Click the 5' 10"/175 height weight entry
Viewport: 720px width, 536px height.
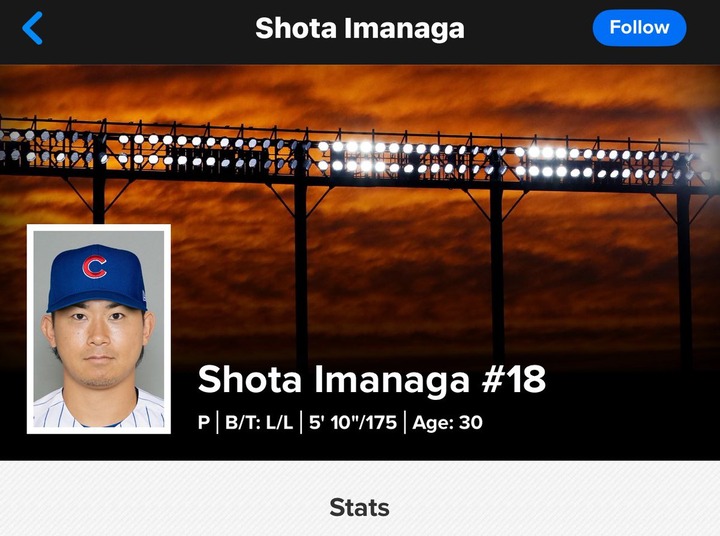pos(353,423)
